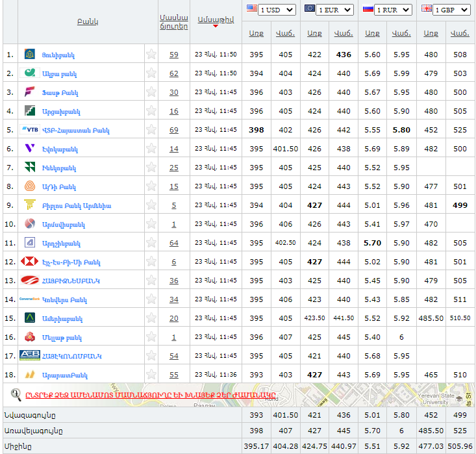The width and height of the screenshot is (476, 454).
Task: Click the bold 499 GBP sell value in row 9
Action: (460, 205)
